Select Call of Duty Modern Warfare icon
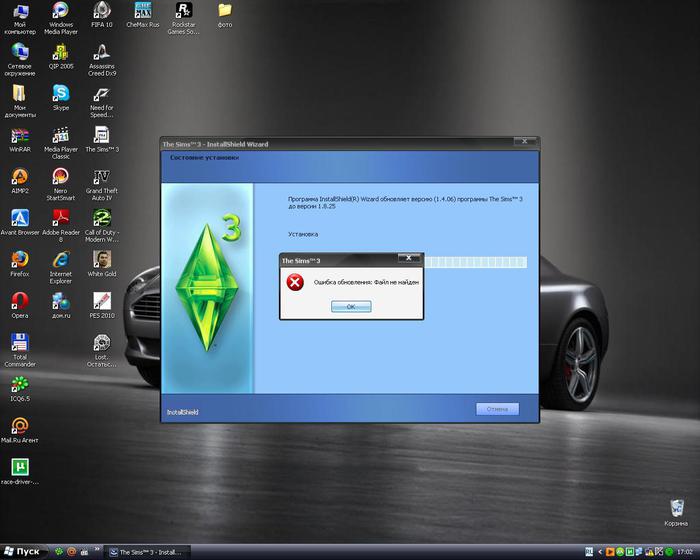The width and height of the screenshot is (700, 560). point(102,226)
